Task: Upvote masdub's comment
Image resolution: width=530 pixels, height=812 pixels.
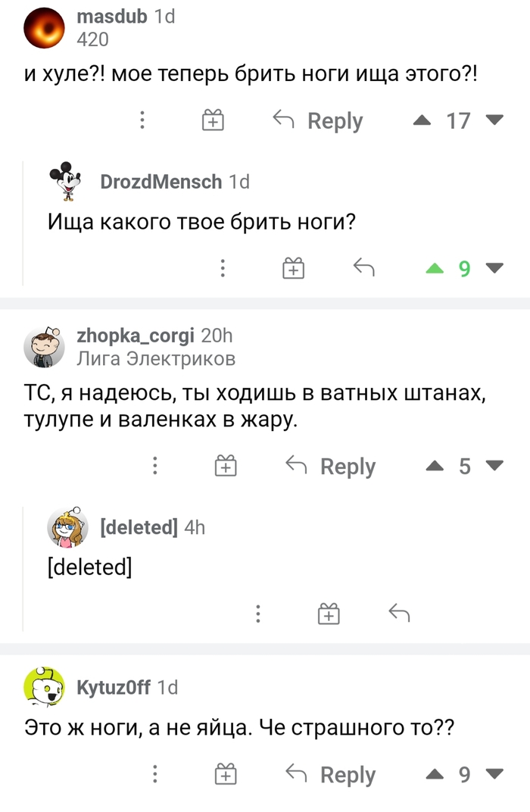Action: [422, 121]
